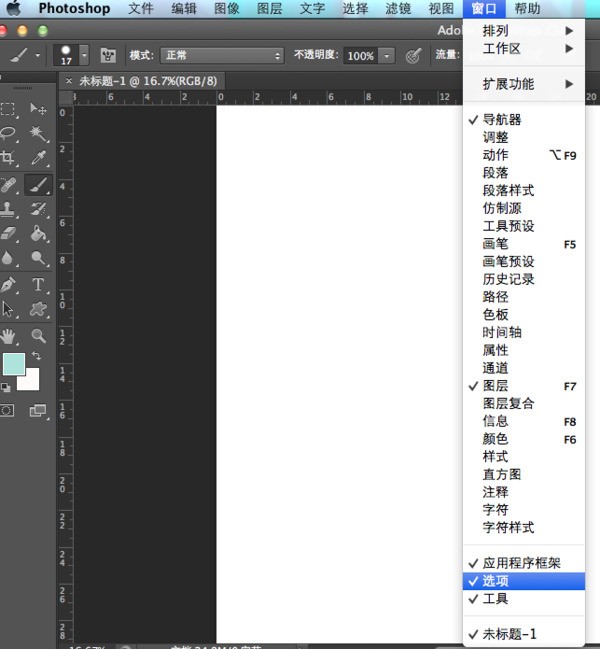This screenshot has height=649, width=600.
Task: Expand the brush preset picker arrow
Action: [x=84, y=55]
